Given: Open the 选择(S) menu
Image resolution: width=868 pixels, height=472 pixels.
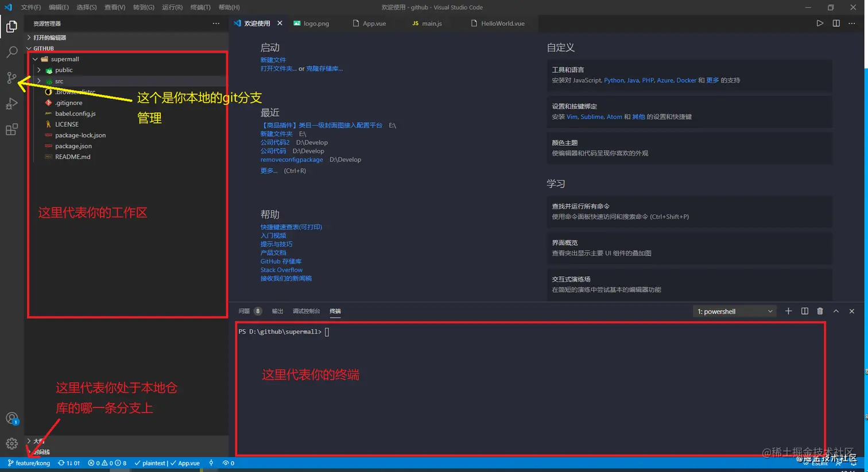Looking at the screenshot, I should tap(87, 7).
